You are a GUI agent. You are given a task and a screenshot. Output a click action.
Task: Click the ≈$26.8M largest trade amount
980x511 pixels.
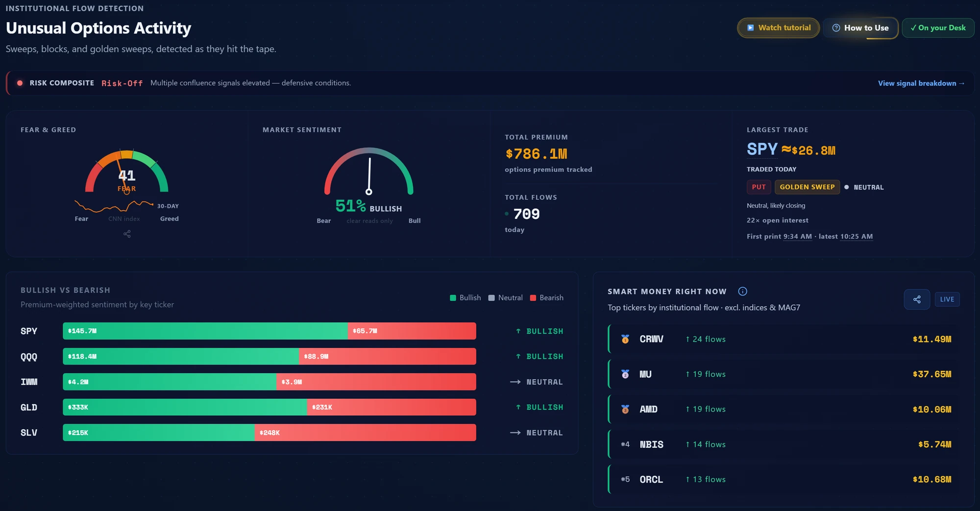point(808,150)
